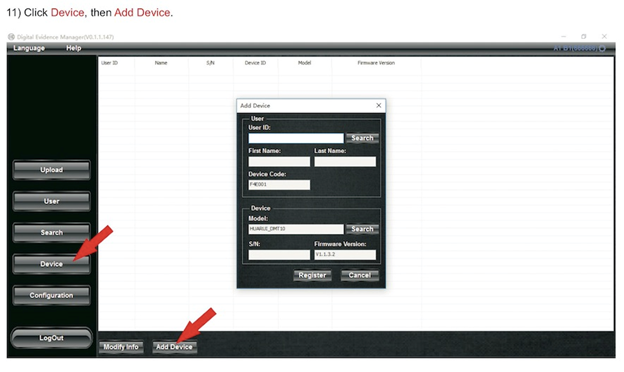This screenshot has width=624, height=372.
Task: Click the Register button
Action: 312,275
